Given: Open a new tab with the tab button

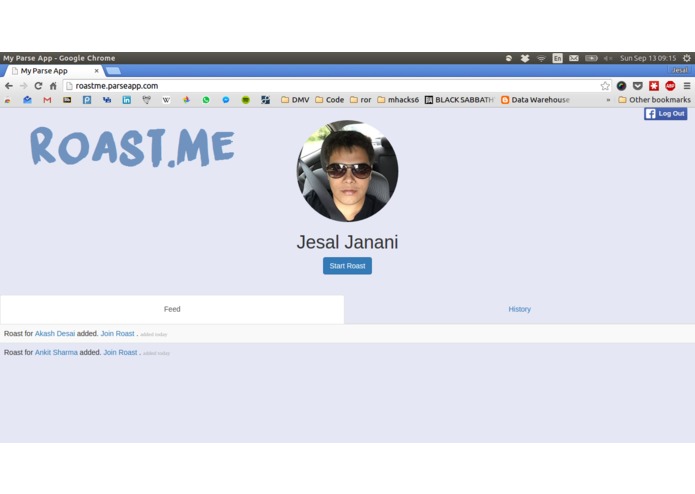Looking at the screenshot, I should tap(113, 71).
